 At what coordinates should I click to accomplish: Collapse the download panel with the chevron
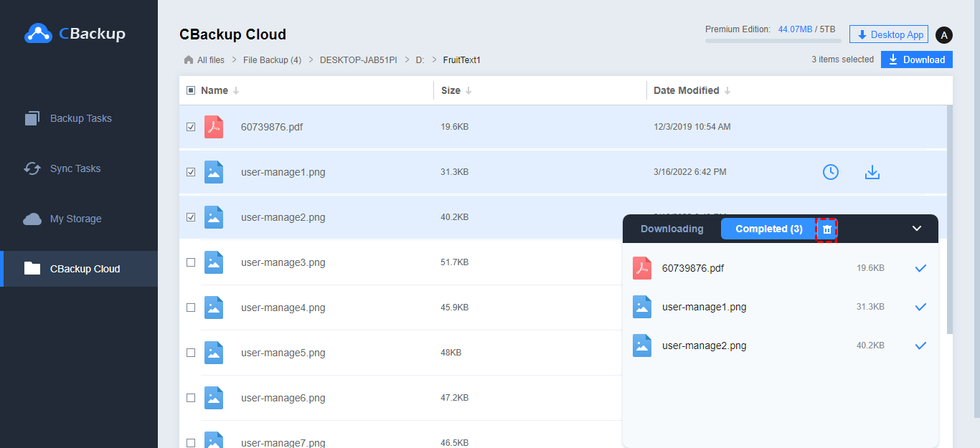point(916,229)
